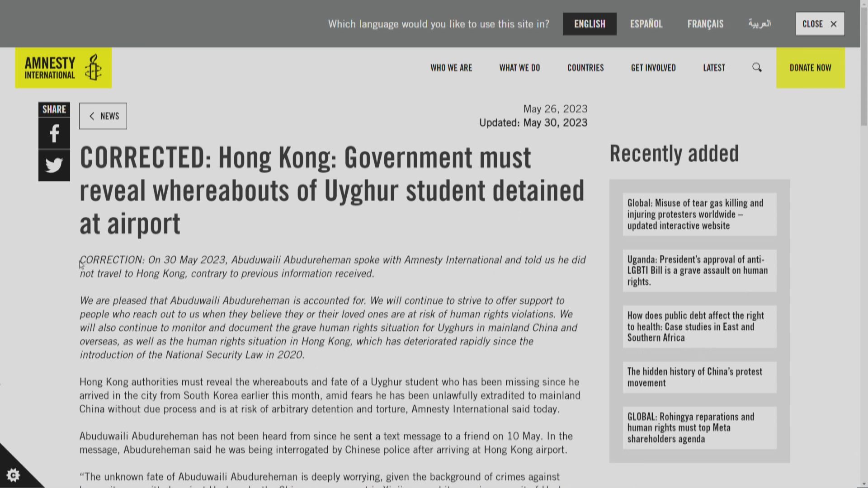
Task: Open Get Involved menu
Action: [x=653, y=68]
